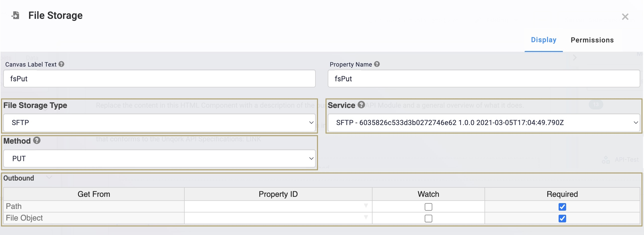
Task: Uncheck Required for the File Object row
Action: (562, 218)
